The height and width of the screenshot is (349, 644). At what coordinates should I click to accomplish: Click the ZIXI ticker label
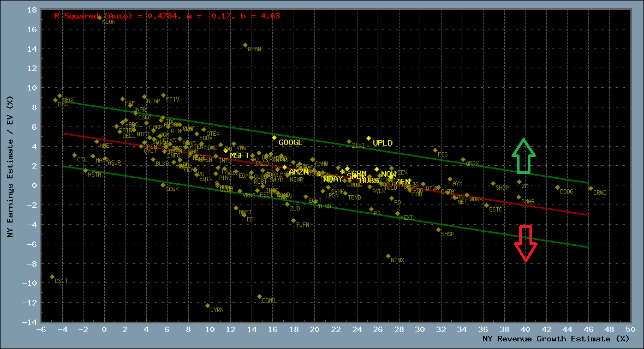pyautogui.click(x=358, y=146)
